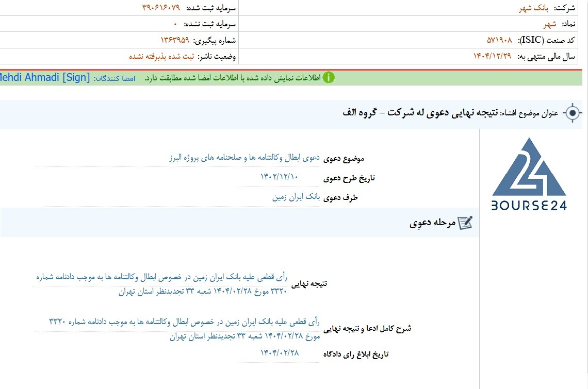This screenshot has height=389, width=588.
Task: Click the symbol value شهر beside نماد
Action: 550,24
